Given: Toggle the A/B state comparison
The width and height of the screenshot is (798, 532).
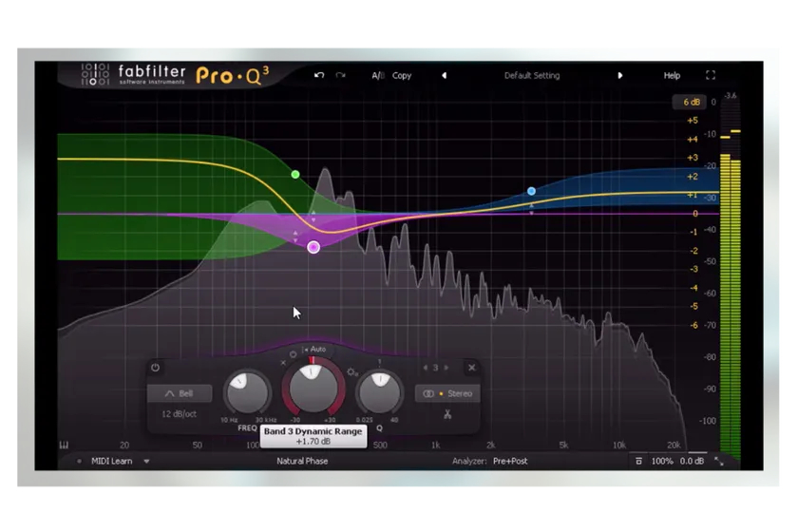Looking at the screenshot, I should coord(378,75).
